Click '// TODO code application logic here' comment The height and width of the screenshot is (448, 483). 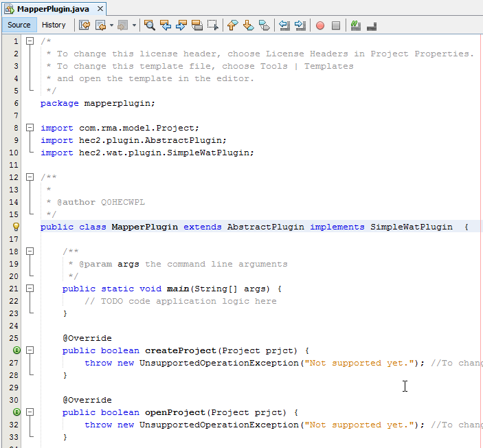(x=181, y=301)
